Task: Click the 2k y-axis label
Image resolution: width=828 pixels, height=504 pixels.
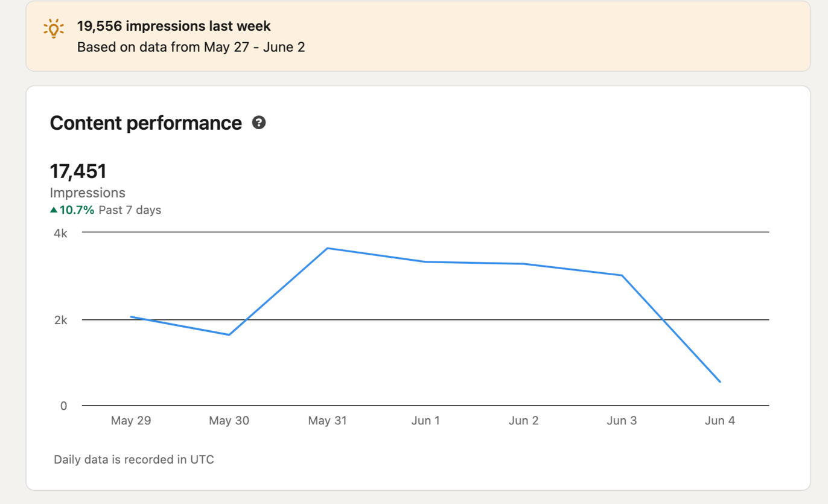Action: 60,320
